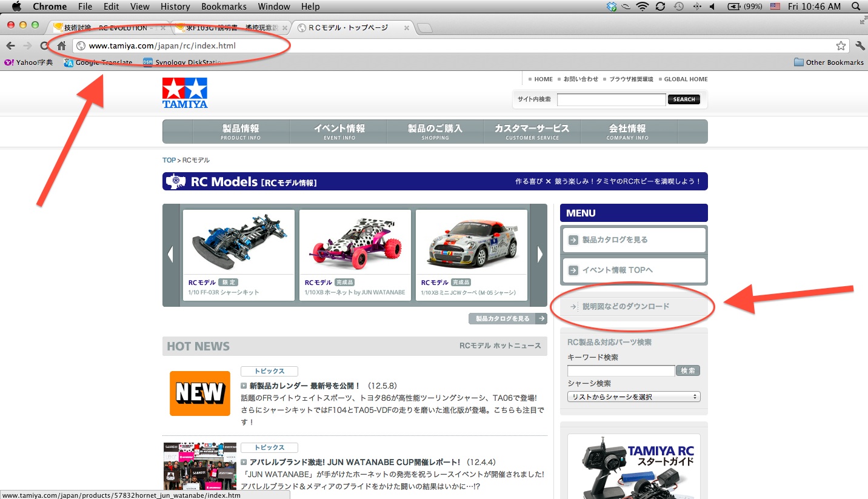This screenshot has height=499, width=868.
Task: Expand the chassis selection dropdown list
Action: [633, 397]
